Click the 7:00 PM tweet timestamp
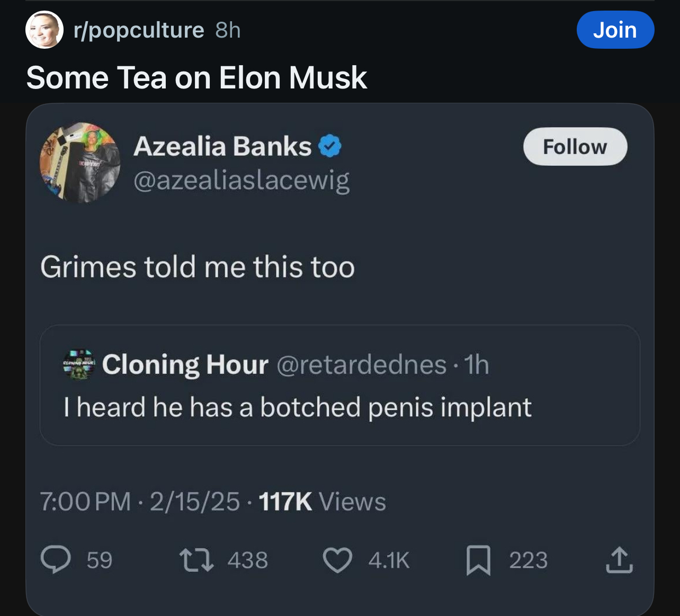Screen dimensions: 680x616 85,502
